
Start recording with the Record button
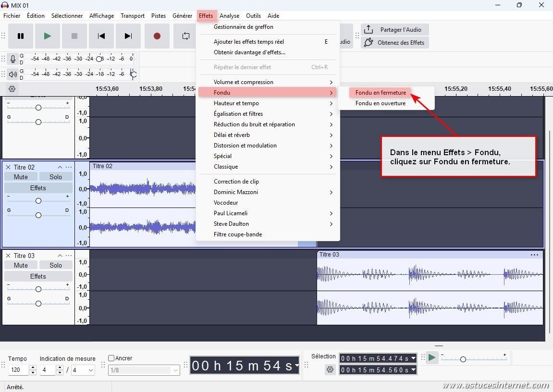(157, 36)
